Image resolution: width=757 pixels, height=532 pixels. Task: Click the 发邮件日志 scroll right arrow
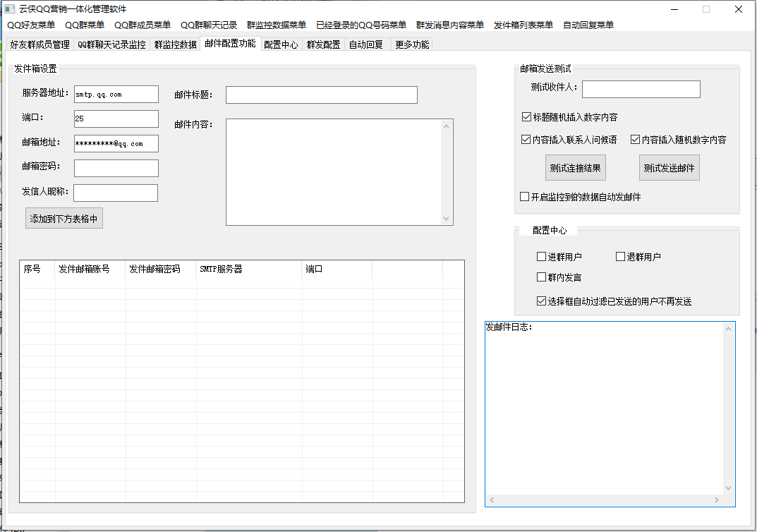(x=717, y=500)
